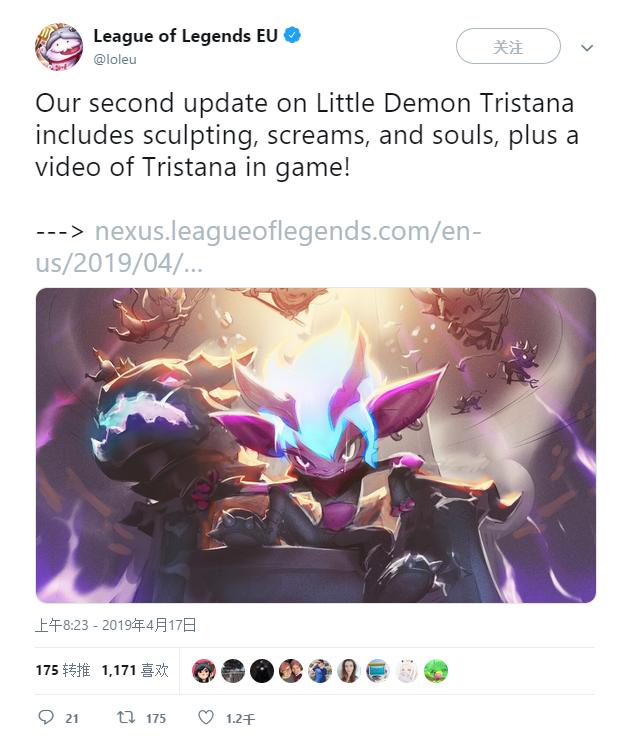Open the League of Legends EU display name
Viewport: 630px width, 746px height.
click(186, 36)
